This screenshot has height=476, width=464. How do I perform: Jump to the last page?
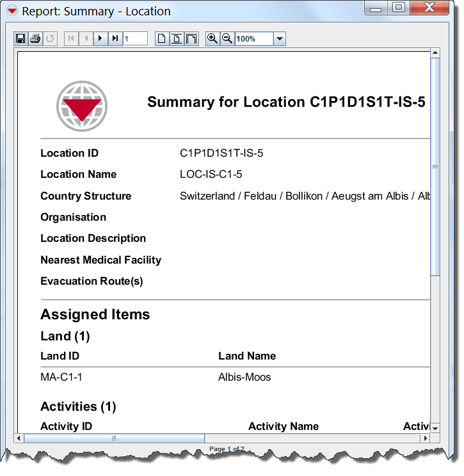point(115,39)
